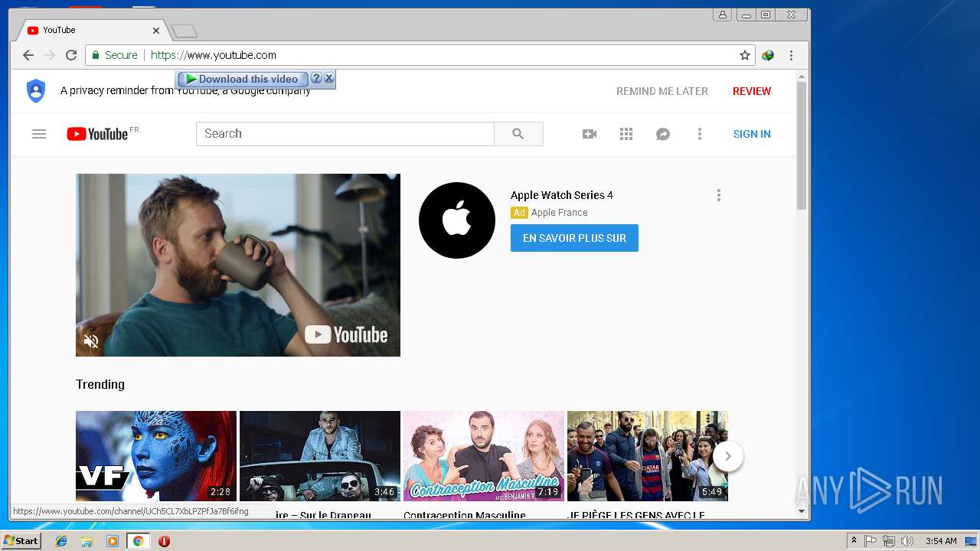Click the vertical scrollbar thumb
This screenshot has height=551, width=980.
point(802,145)
